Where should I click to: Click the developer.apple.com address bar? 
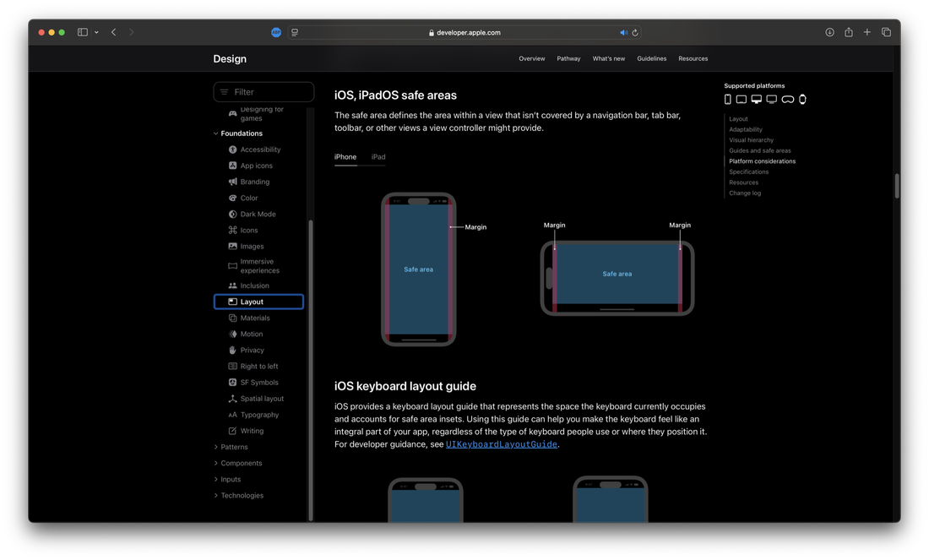465,33
